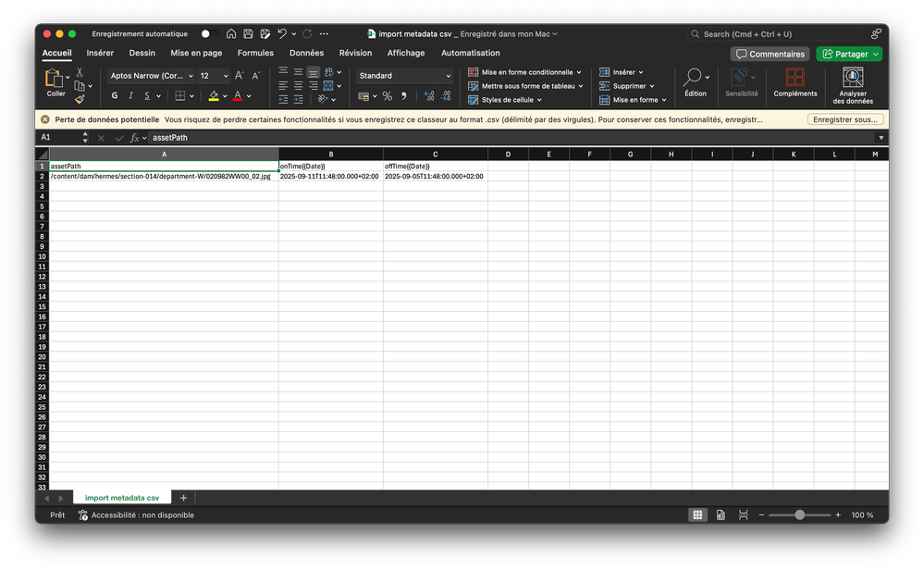Click the Commentaires button
924x570 pixels.
pyautogui.click(x=770, y=55)
